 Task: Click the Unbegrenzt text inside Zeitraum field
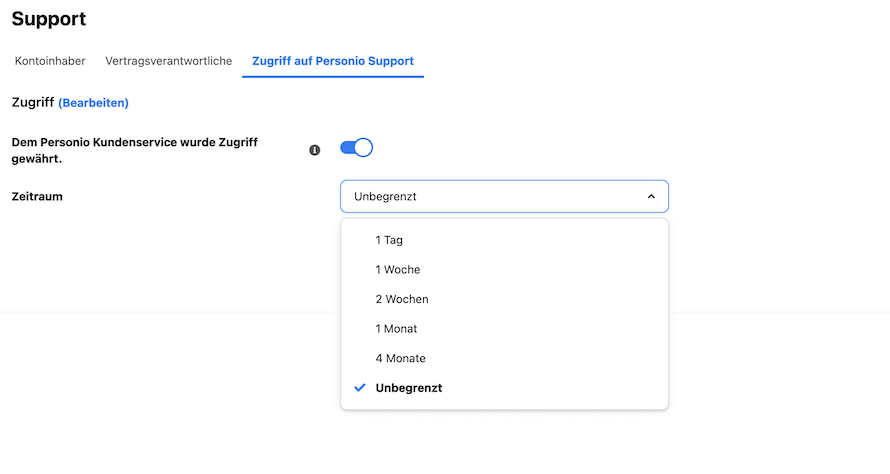pos(385,196)
